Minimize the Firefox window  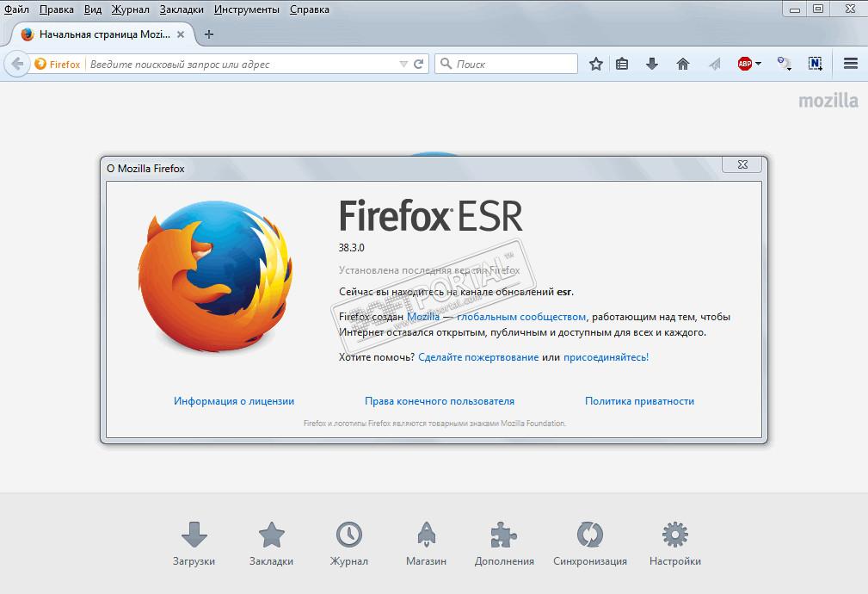coord(795,9)
